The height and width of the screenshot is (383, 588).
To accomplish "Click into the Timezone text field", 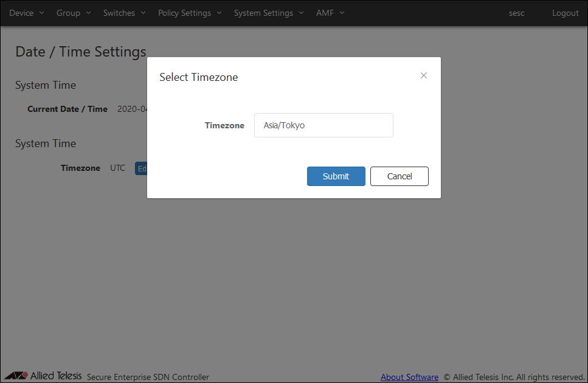I will [x=323, y=125].
